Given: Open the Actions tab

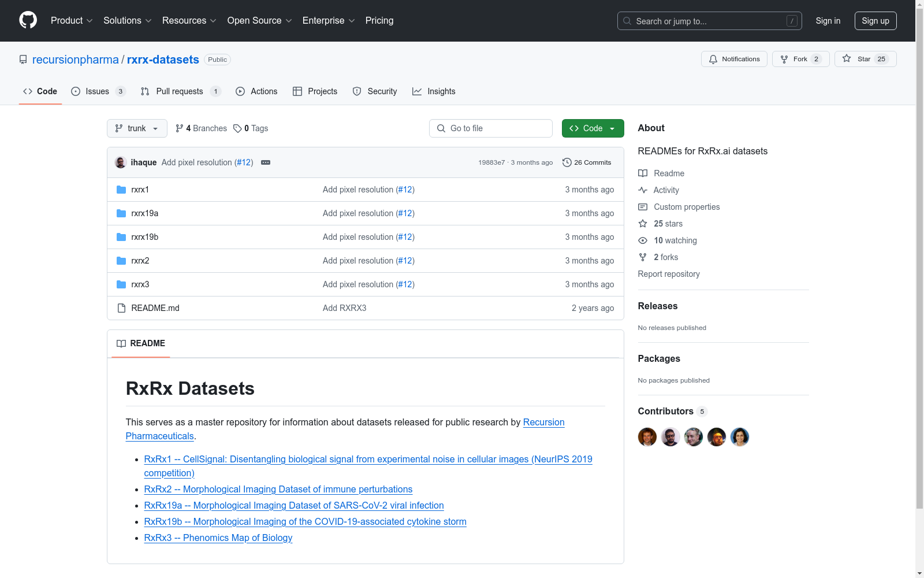Looking at the screenshot, I should [256, 91].
